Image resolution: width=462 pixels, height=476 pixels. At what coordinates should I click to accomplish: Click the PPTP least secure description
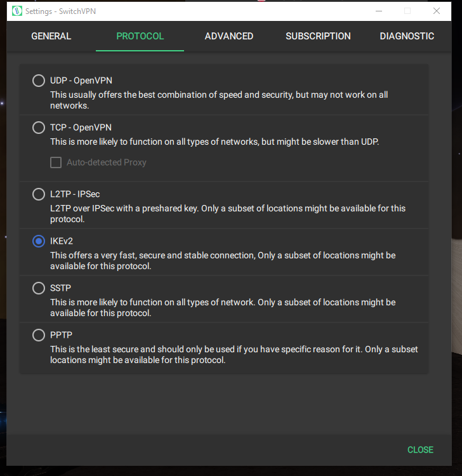pos(234,355)
